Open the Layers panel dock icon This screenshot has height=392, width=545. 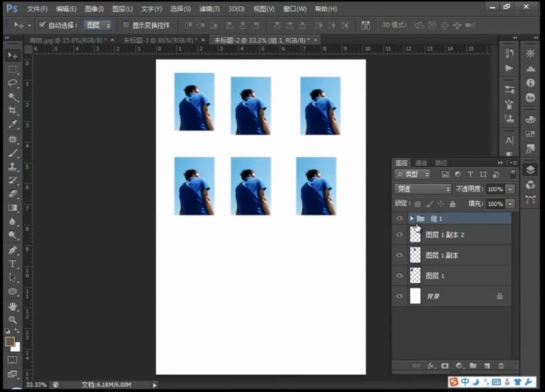530,170
